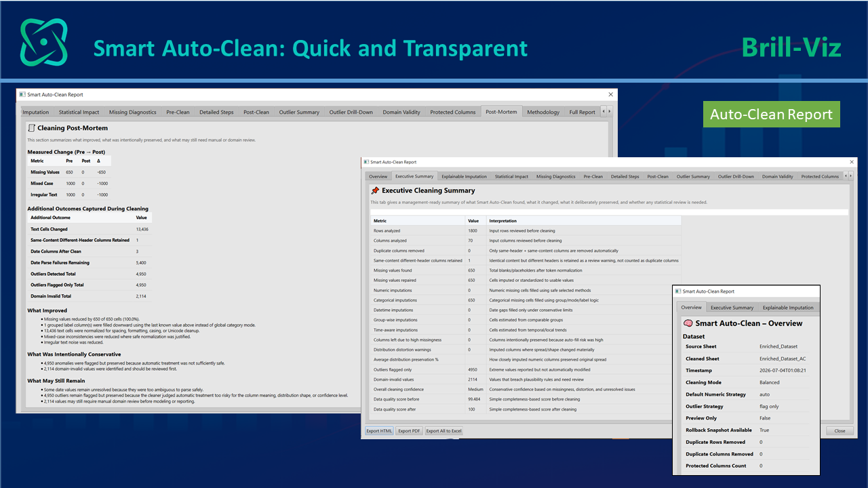Open Executive Summary tab in the small front window
868x488 pixels.
(x=732, y=308)
